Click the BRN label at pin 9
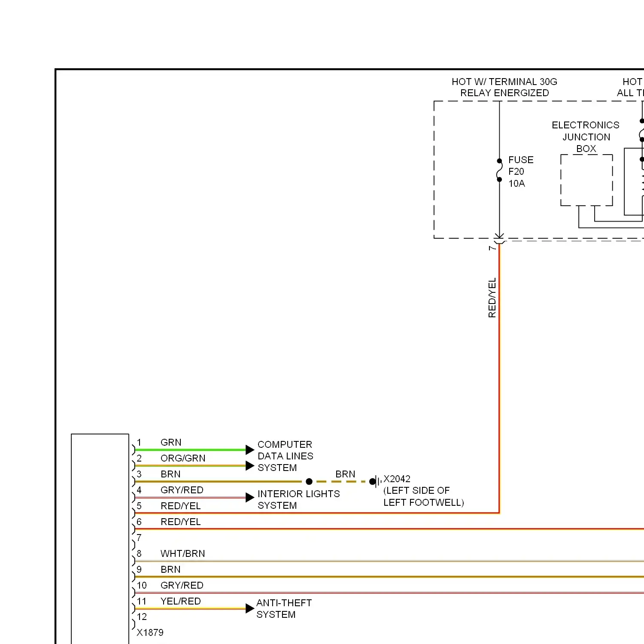 [170, 569]
